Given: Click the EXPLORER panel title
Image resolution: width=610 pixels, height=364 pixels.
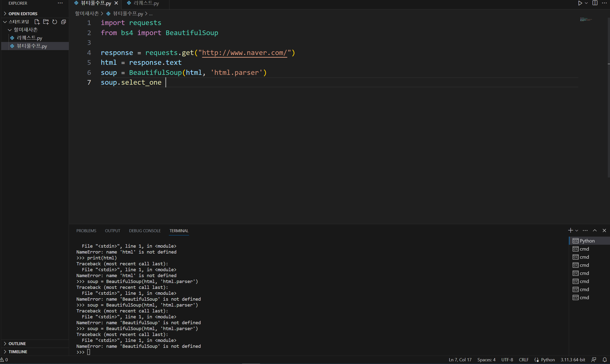Looking at the screenshot, I should tap(18, 3).
